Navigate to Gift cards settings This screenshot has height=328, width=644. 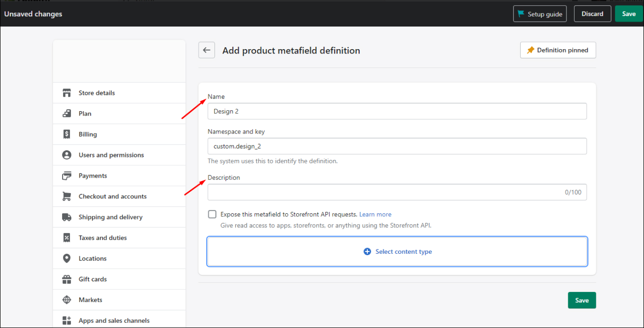[119, 279]
